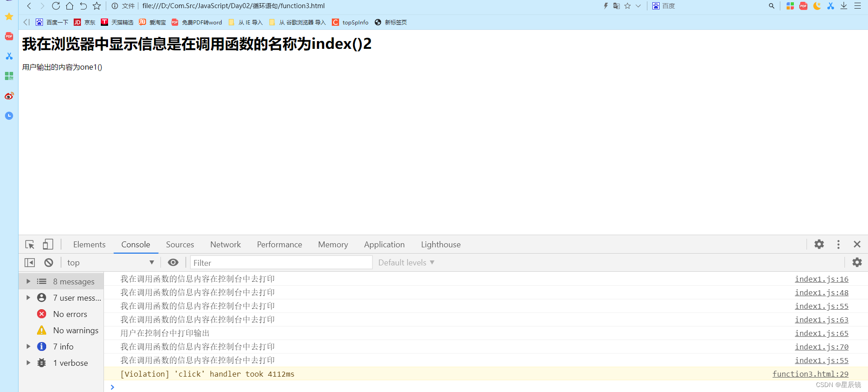Open the 免费PDF转word bookmark

[197, 22]
